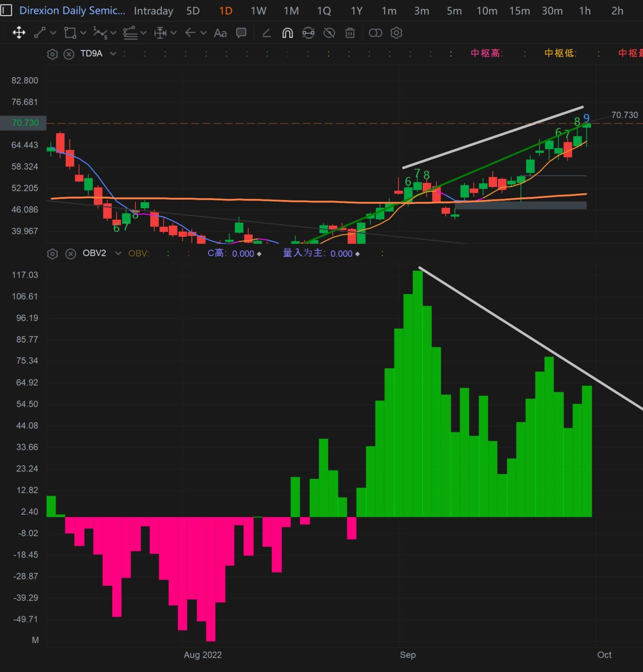Click the 117.03 OBV axis value

click(x=25, y=275)
